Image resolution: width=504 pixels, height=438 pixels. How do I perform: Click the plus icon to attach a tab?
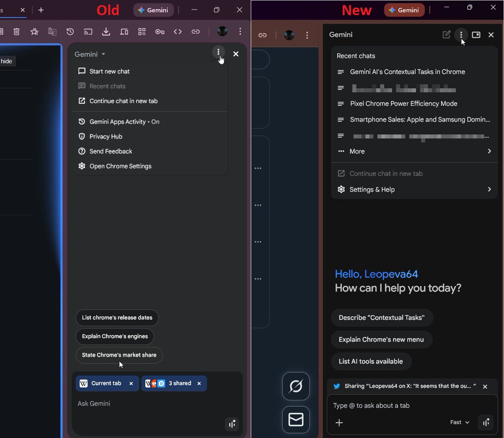(339, 423)
